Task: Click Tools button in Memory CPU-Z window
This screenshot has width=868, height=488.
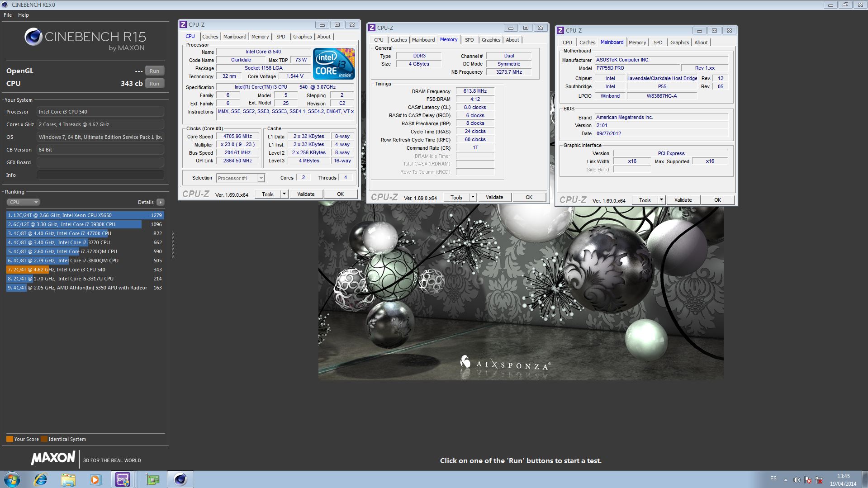Action: [x=456, y=197]
